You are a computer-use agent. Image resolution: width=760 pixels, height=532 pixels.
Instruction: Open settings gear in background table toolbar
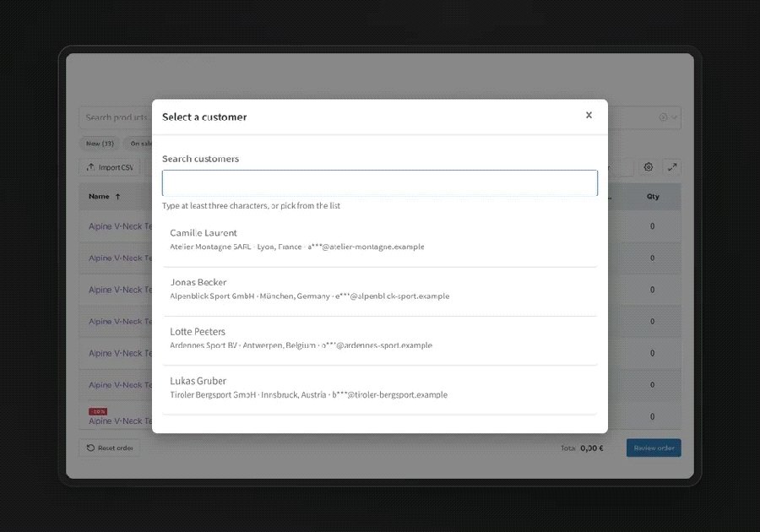point(648,167)
